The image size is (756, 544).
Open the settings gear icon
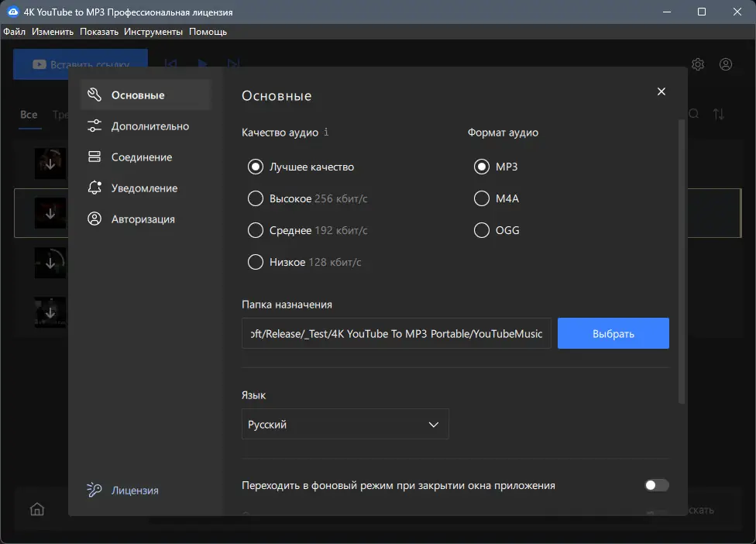697,64
